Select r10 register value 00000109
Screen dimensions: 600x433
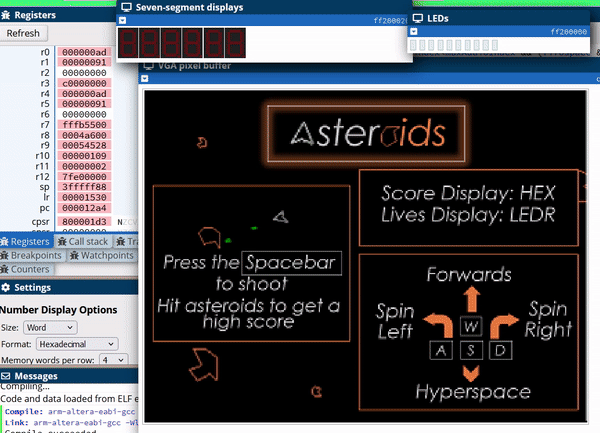click(84, 156)
